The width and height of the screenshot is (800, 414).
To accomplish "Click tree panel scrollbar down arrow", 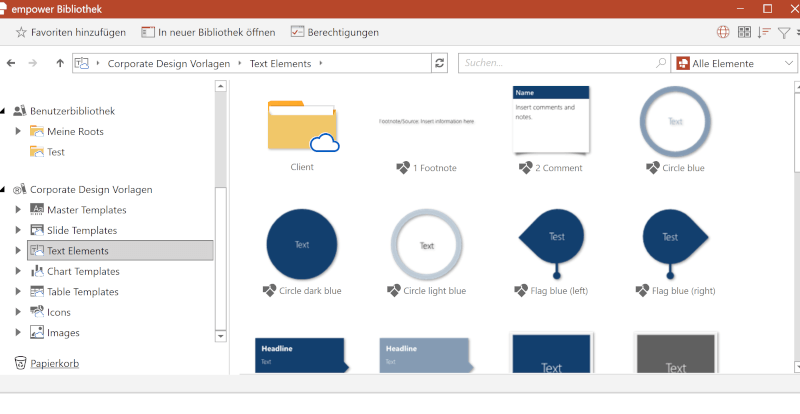I will tap(220, 336).
